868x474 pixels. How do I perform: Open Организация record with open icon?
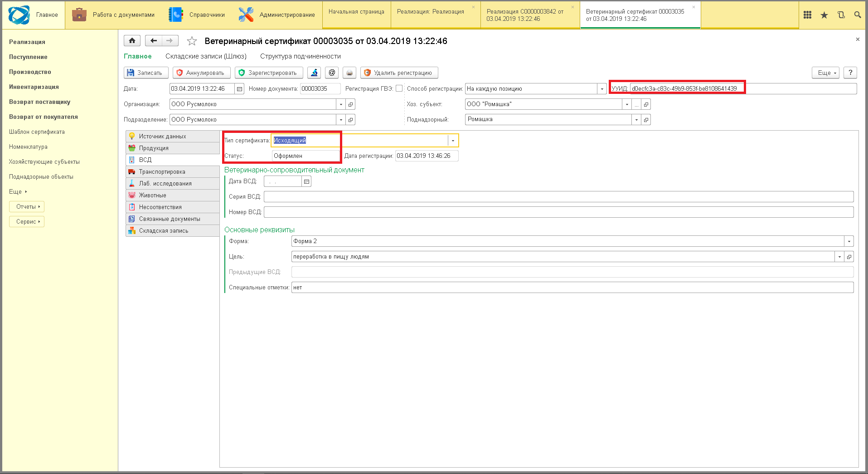350,104
